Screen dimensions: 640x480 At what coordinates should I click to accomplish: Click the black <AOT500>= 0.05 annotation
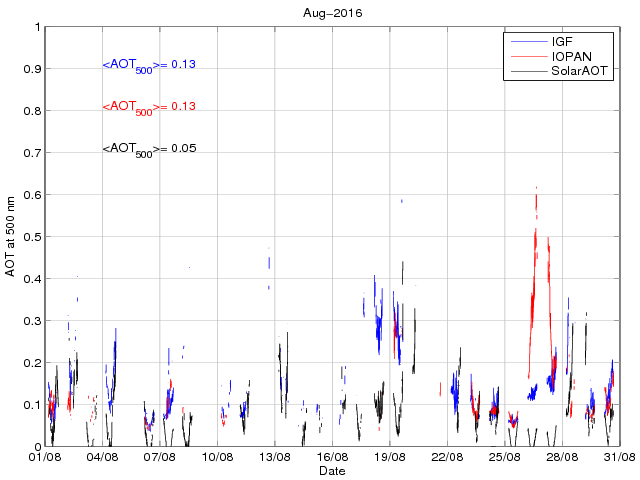(149, 149)
